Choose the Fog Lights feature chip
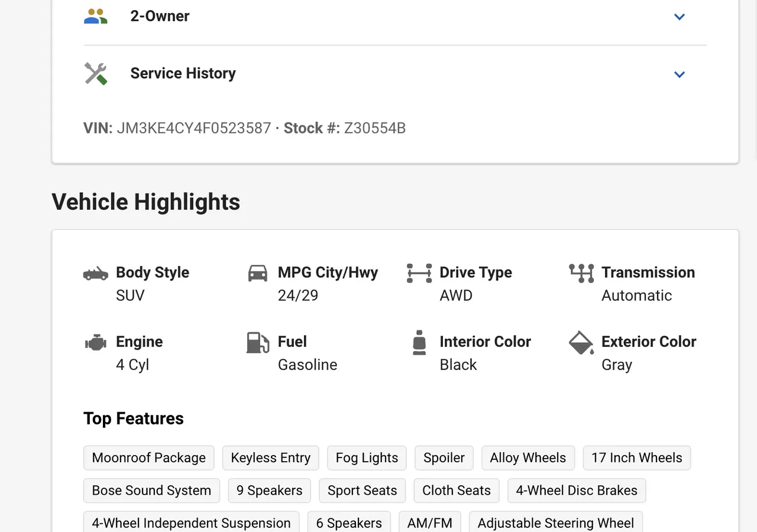Screen dimensions: 757x532 point(367,458)
